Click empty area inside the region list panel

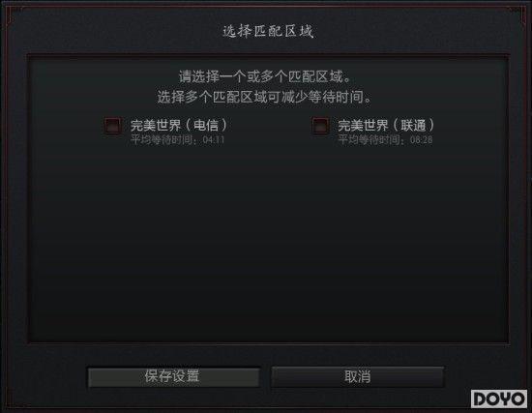click(x=268, y=245)
